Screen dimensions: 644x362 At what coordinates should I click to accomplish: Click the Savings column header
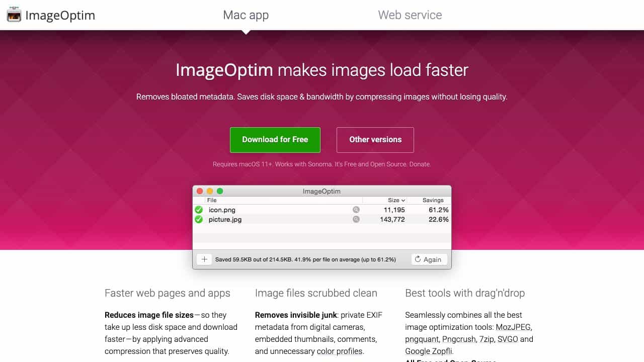[433, 200]
